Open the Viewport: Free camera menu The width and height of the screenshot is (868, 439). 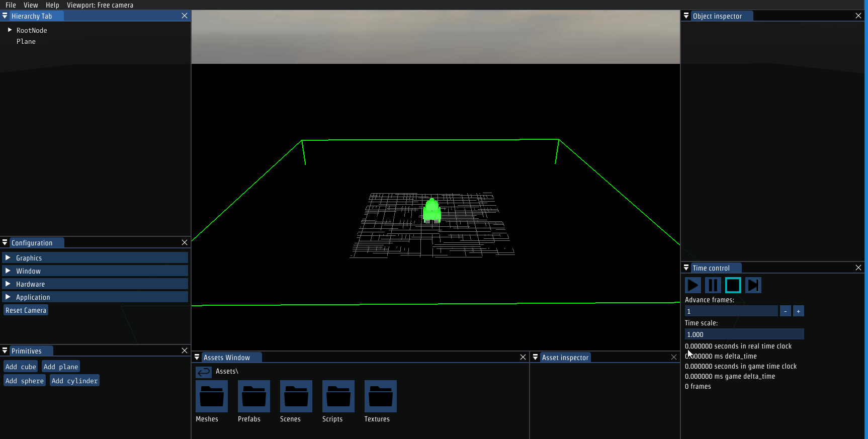click(x=100, y=5)
